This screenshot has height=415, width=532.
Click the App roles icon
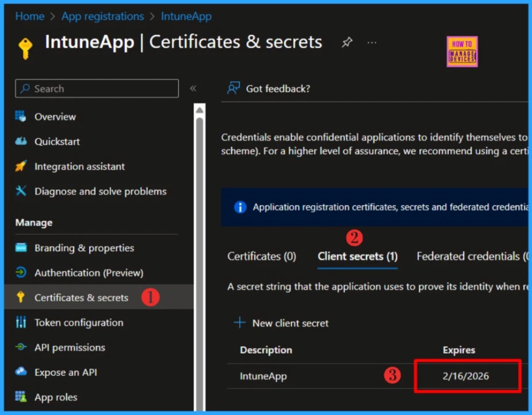(21, 397)
